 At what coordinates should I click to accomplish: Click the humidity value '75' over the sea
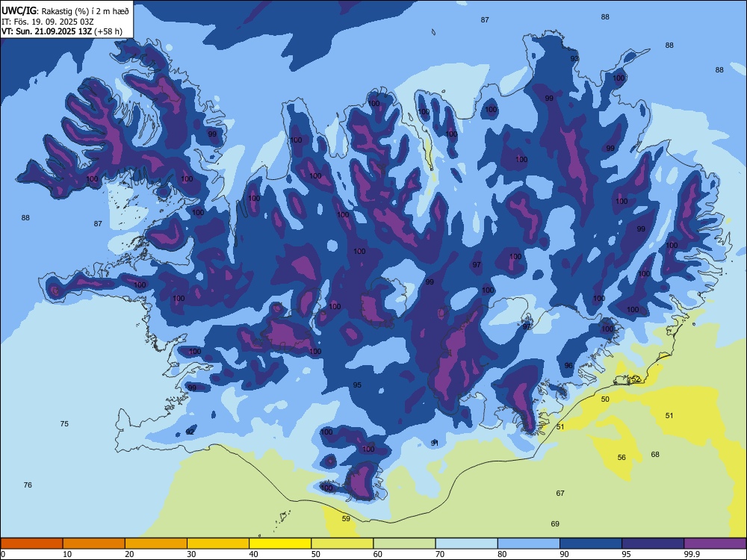point(64,424)
